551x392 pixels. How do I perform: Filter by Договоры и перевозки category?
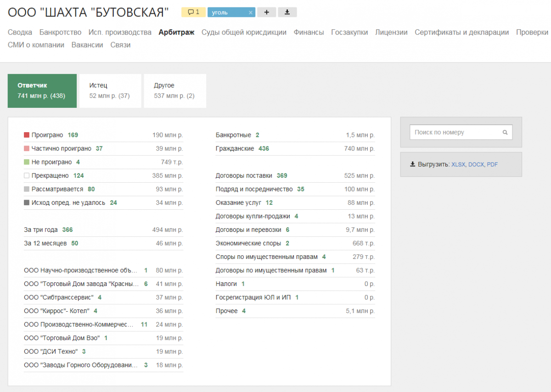click(295, 230)
